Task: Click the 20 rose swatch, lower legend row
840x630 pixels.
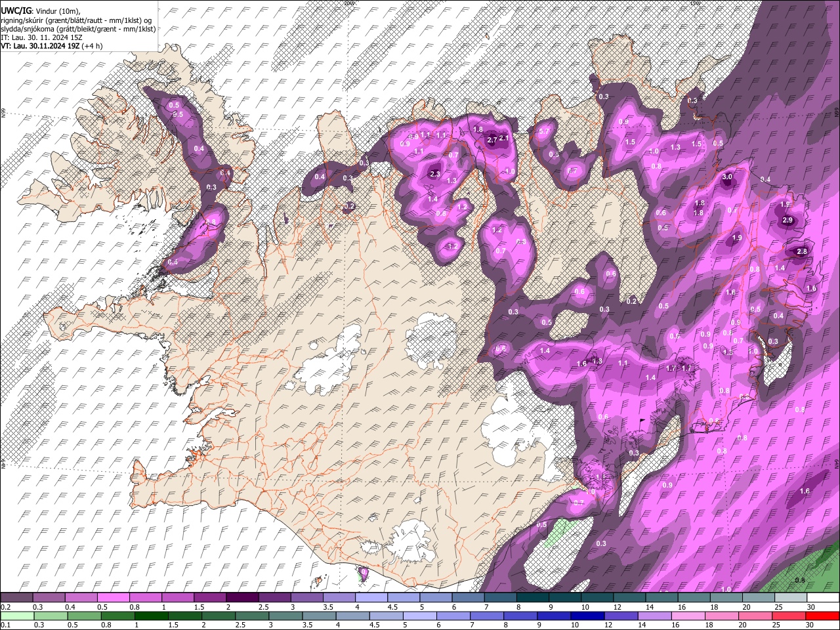Action: 755,616
